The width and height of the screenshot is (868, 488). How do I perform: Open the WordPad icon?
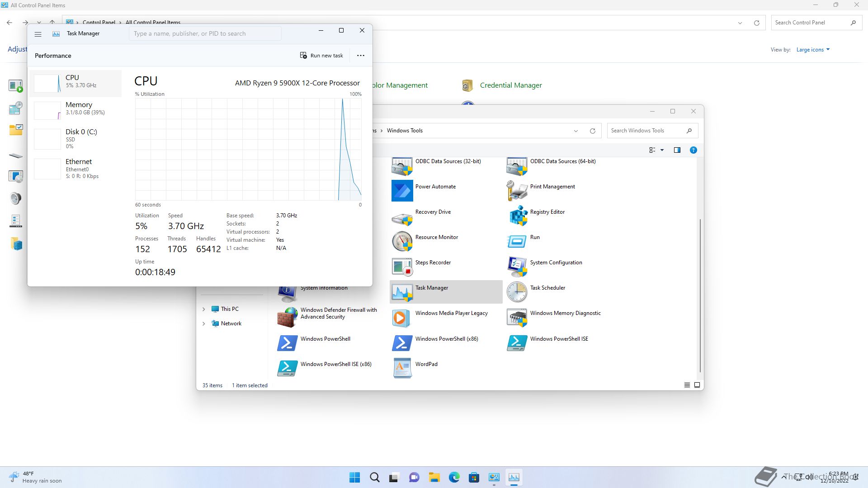(402, 368)
